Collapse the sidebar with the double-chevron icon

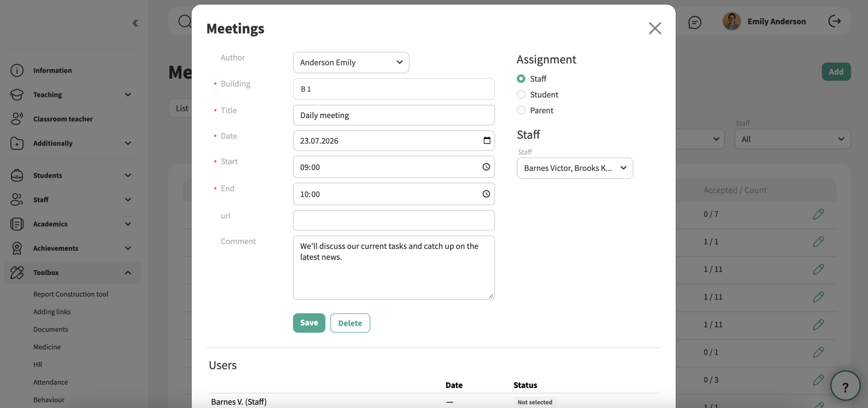click(x=135, y=23)
